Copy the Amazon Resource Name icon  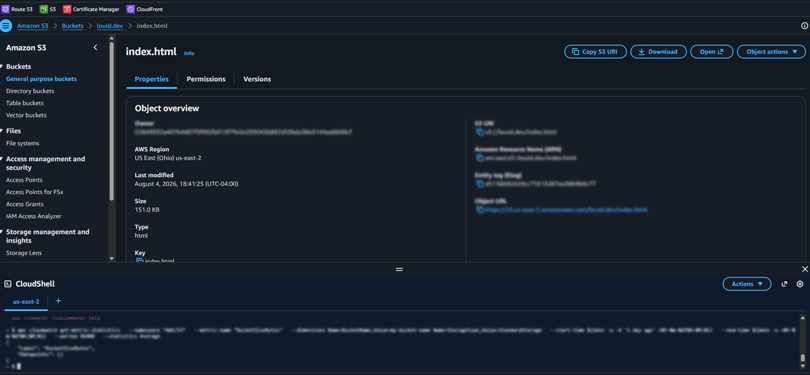tap(479, 158)
